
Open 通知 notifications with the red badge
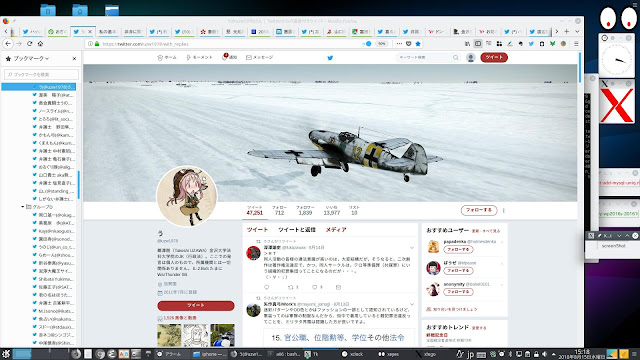tap(229, 57)
